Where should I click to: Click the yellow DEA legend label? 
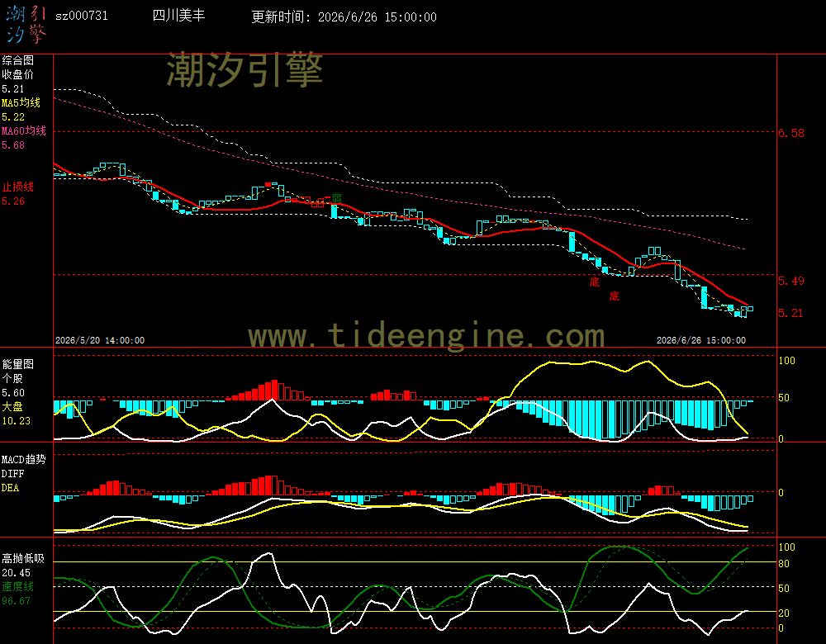point(10,488)
